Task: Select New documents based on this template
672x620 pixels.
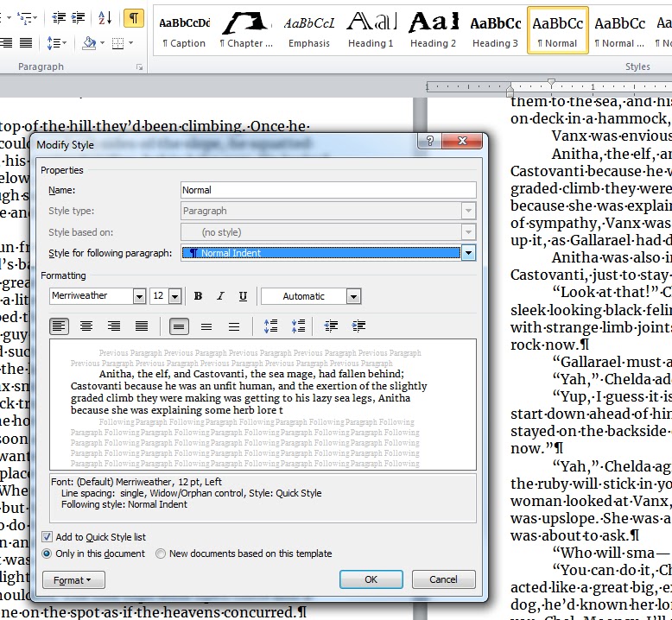Action: 161,554
